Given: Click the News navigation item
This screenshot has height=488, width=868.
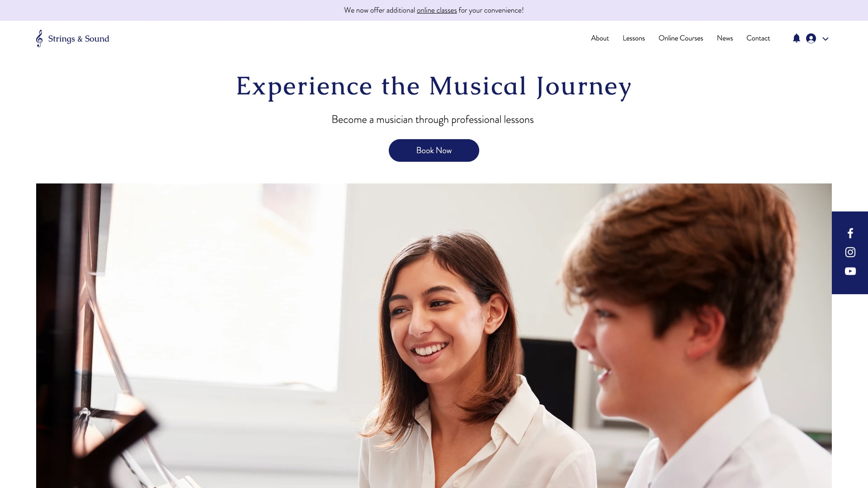Looking at the screenshot, I should 724,38.
